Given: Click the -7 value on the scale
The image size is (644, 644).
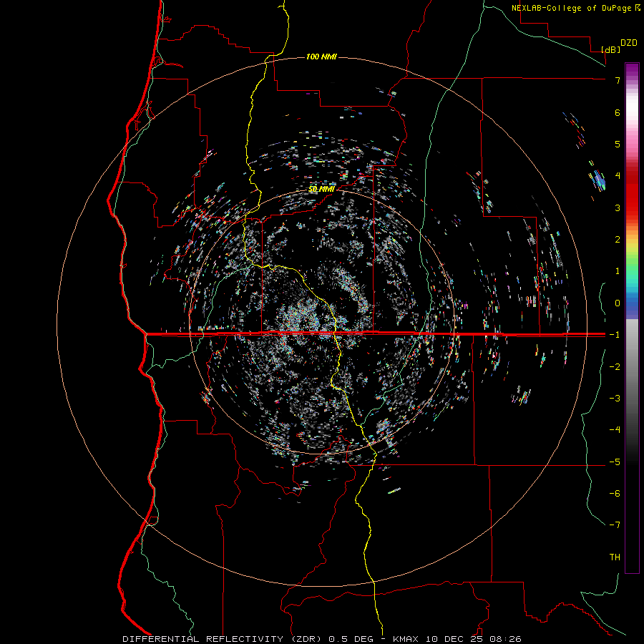Looking at the screenshot, I should click(615, 525).
